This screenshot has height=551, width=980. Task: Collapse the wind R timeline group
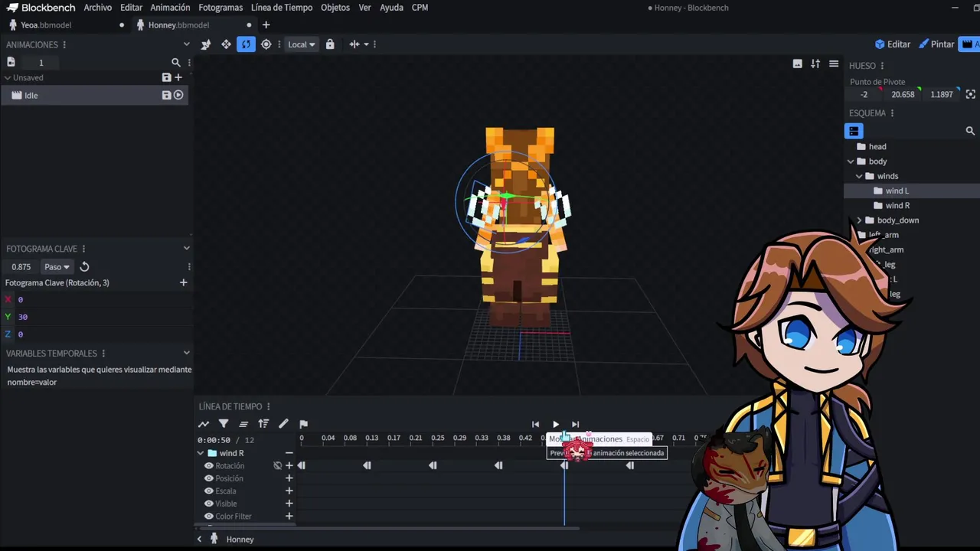[x=201, y=453]
